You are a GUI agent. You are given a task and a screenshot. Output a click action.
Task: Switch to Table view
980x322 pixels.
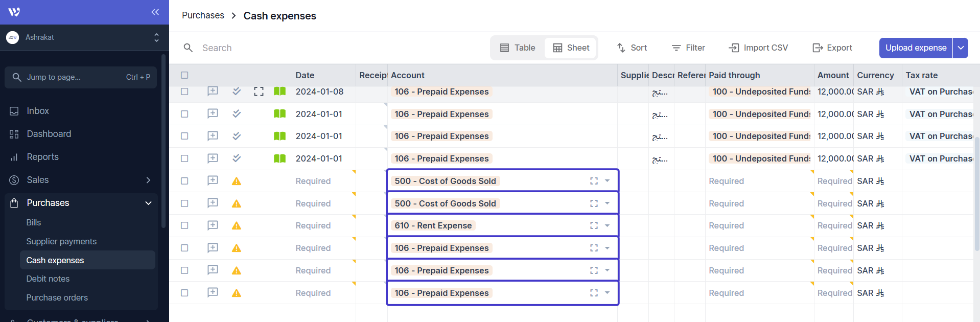pyautogui.click(x=518, y=48)
